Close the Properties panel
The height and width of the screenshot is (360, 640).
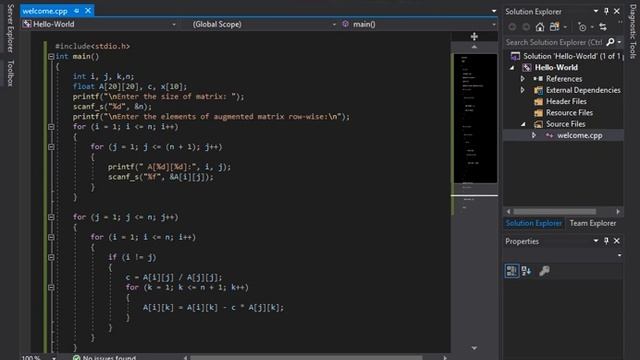[617, 241]
